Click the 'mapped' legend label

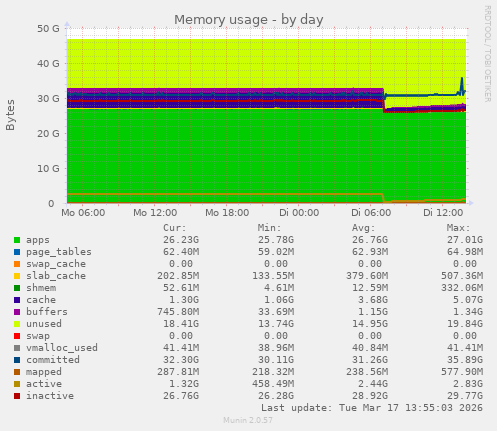[x=44, y=372]
